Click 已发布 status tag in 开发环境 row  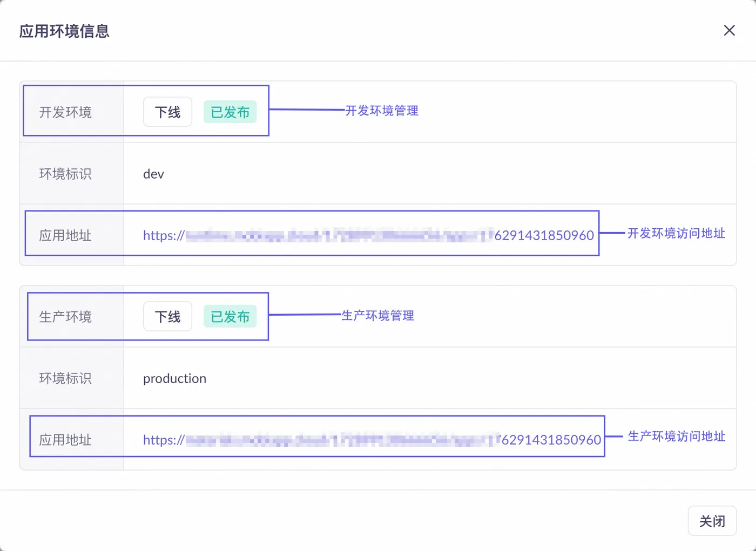230,112
